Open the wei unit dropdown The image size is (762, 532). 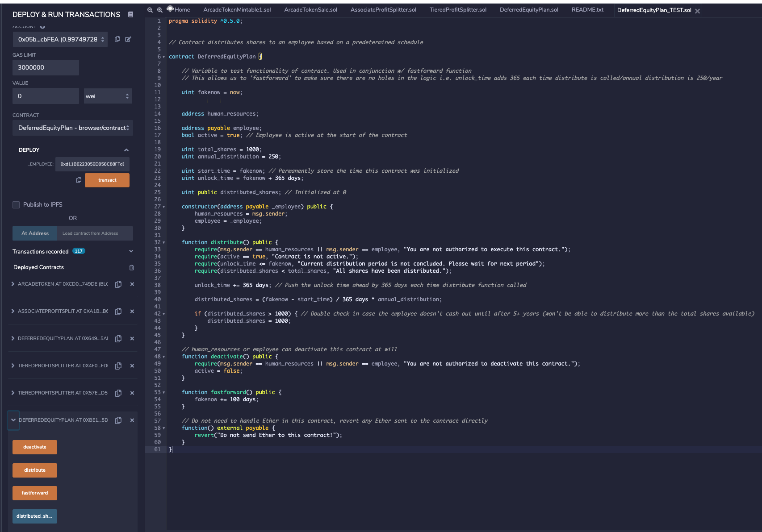tap(108, 96)
